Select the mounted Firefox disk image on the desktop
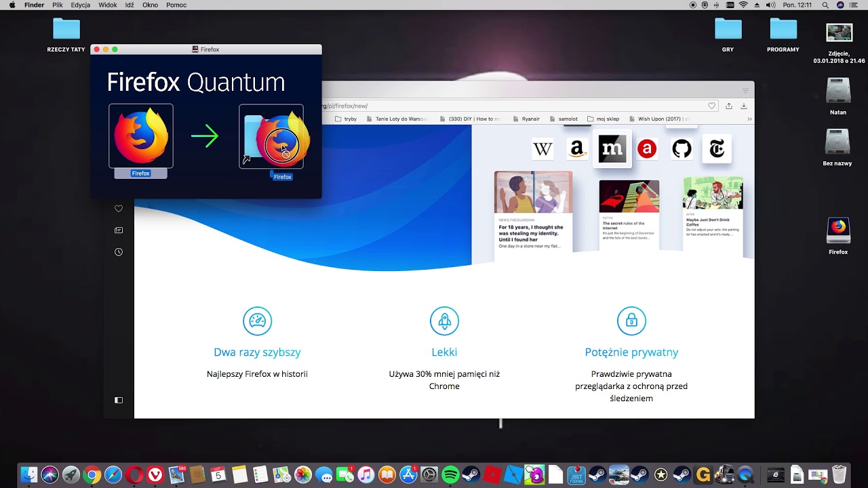Viewport: 868px width, 488px height. click(838, 236)
